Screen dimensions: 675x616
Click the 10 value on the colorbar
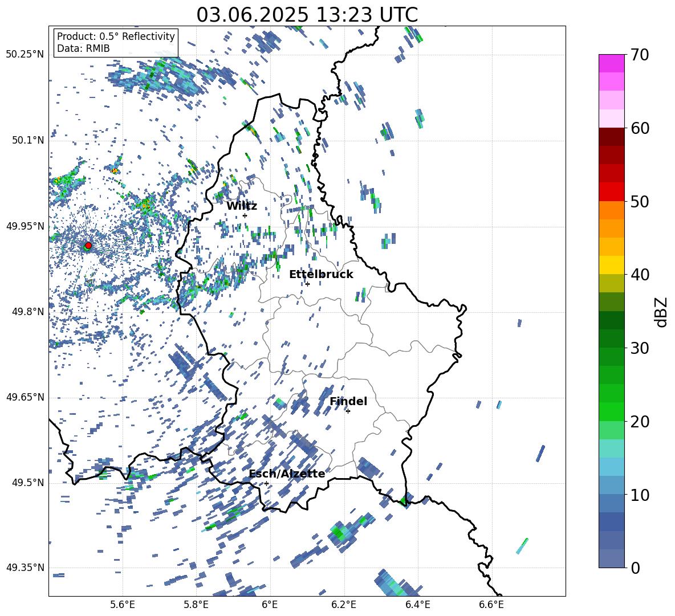click(640, 495)
